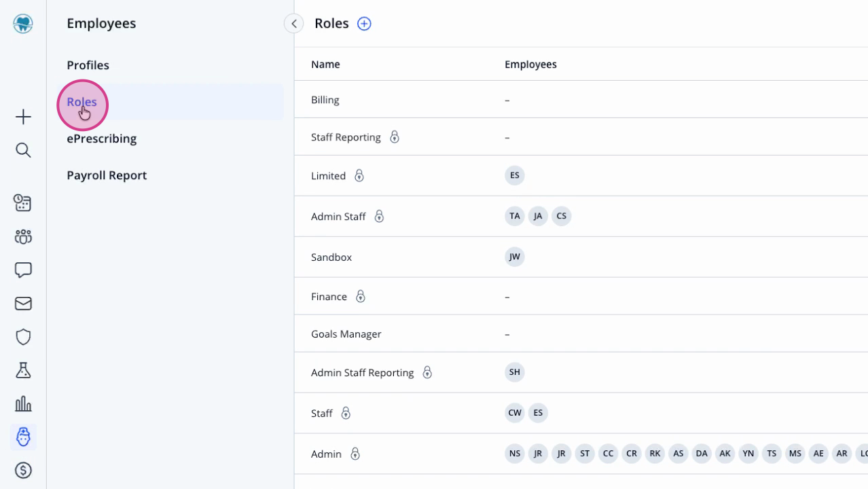Screen dimensions: 868x489
Task: Open the Limited role
Action: tap(328, 176)
